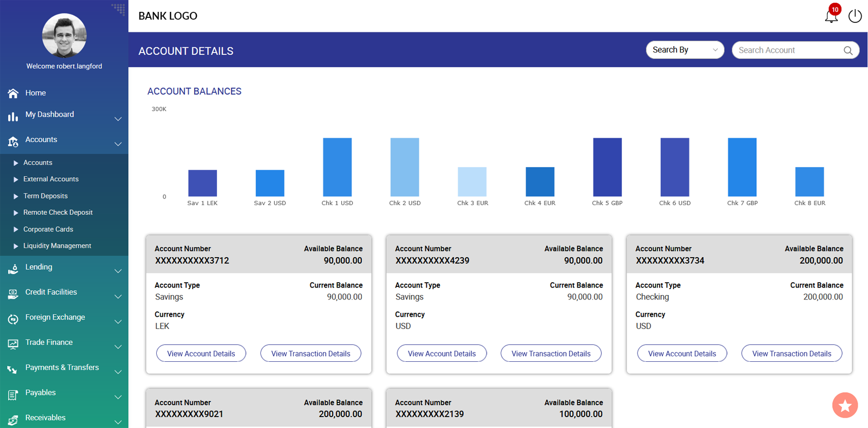Click the Chk 7 GBP bar
The width and height of the screenshot is (868, 428).
click(x=742, y=167)
